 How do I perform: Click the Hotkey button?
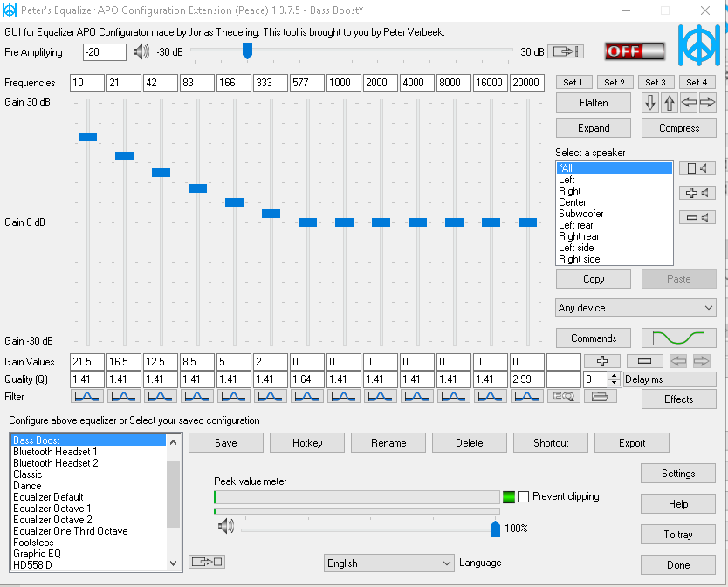307,443
